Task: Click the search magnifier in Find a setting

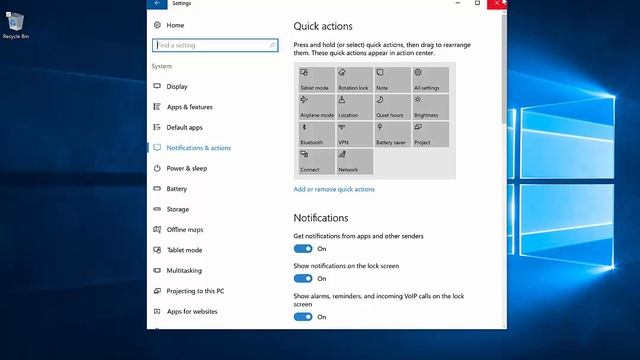Action: pyautogui.click(x=272, y=45)
